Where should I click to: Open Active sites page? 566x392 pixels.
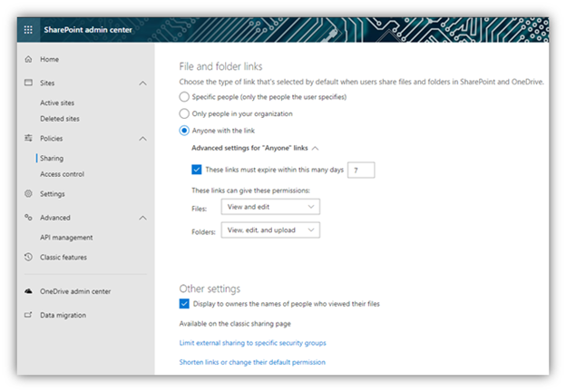[57, 103]
